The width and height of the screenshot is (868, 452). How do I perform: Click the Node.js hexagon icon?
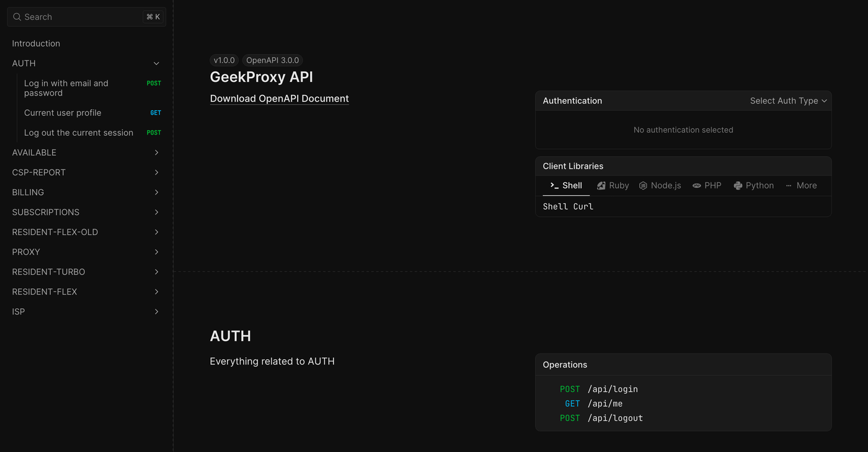(643, 185)
